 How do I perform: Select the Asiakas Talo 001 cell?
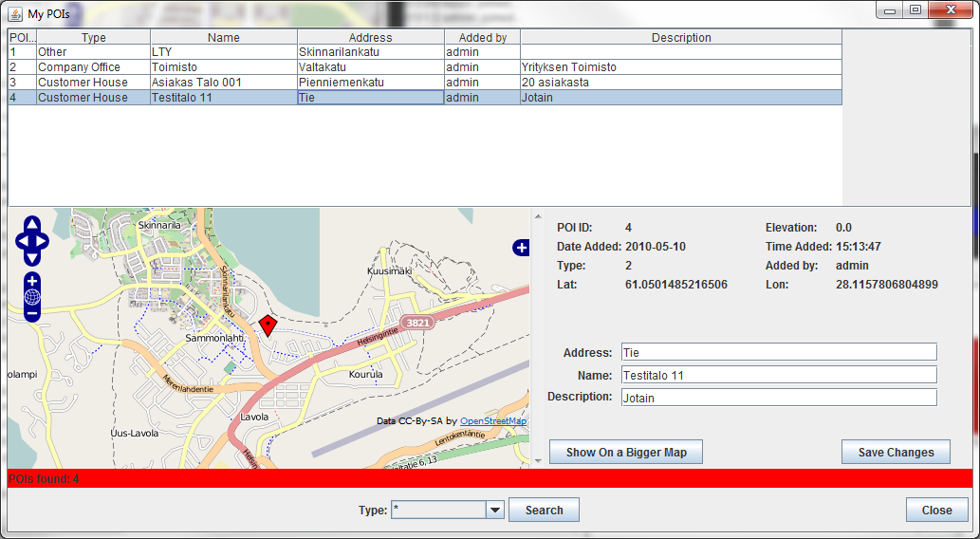pos(224,82)
